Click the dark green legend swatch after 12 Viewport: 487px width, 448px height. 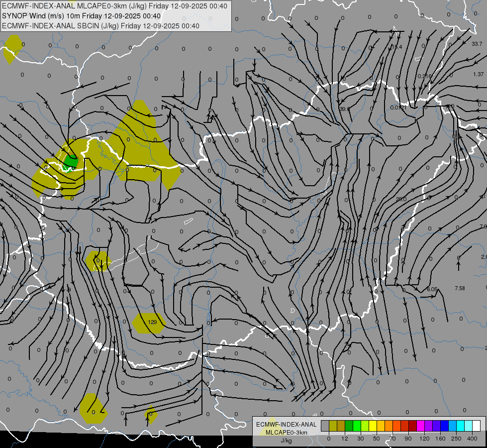[349, 426]
